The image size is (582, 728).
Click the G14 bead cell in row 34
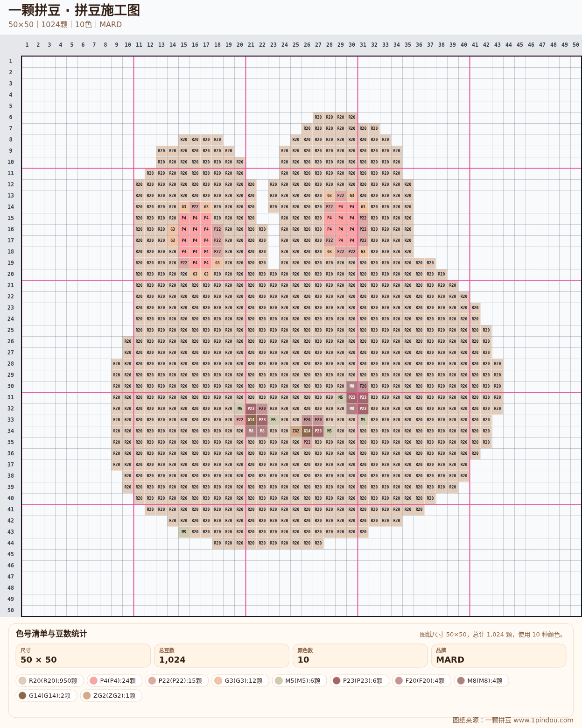(x=307, y=431)
